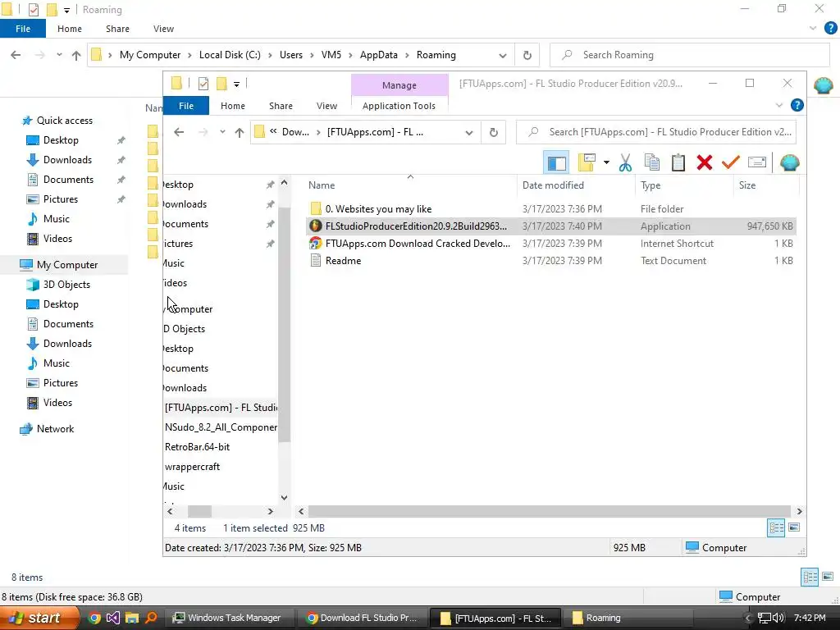Open Properties via orange checkmark icon
The image size is (840, 630).
pos(731,162)
